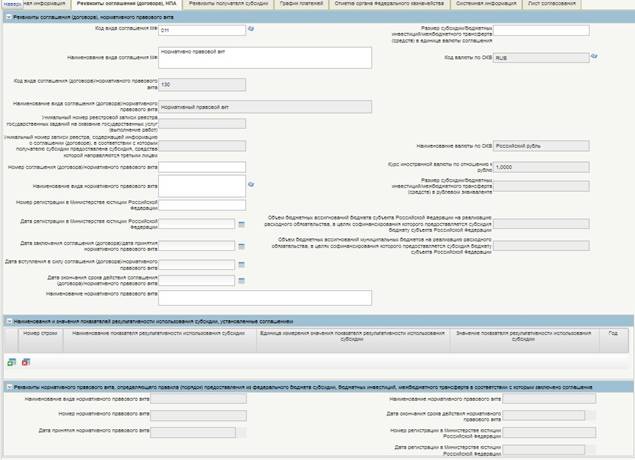Collapse the subsidy performance indicators section

8,320
